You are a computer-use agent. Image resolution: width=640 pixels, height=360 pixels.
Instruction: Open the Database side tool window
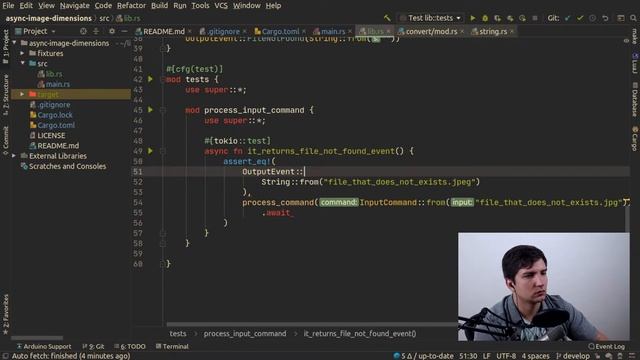635,100
